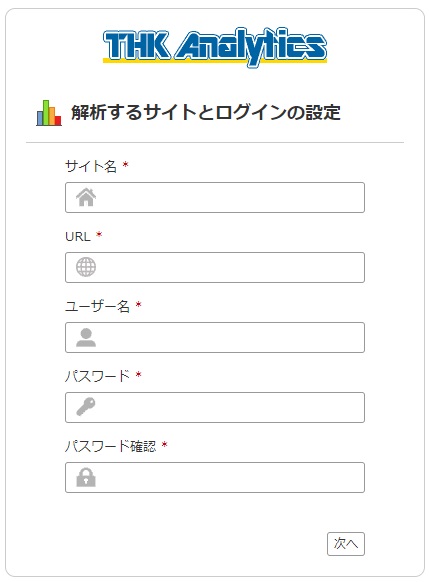The image size is (429, 582).
Task: Click the 解析するサイトとログインの設定 heading
Action: point(206,112)
